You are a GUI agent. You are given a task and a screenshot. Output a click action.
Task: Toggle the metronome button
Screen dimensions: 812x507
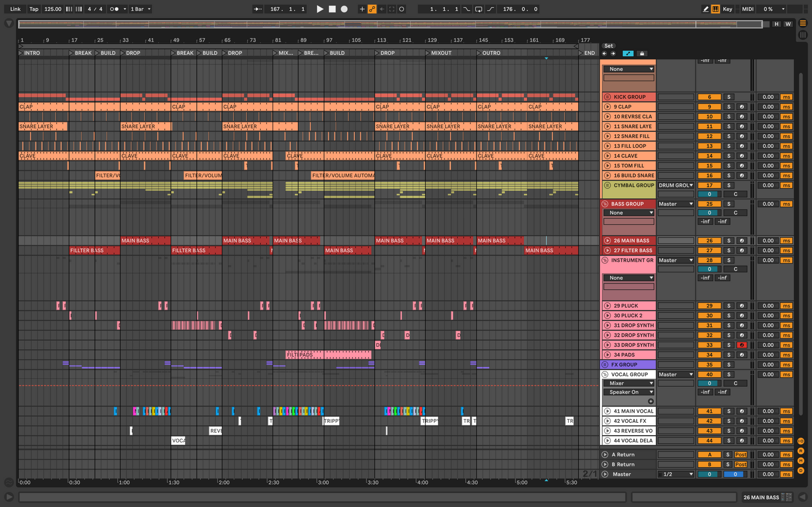coord(115,9)
